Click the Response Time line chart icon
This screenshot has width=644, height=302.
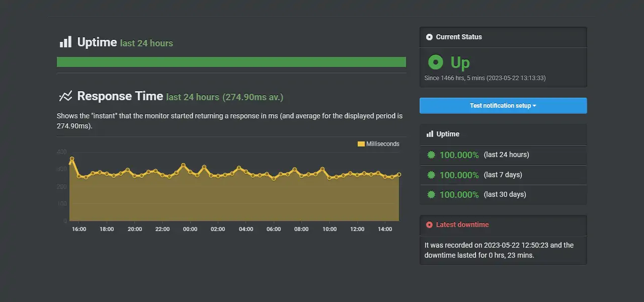pos(65,96)
